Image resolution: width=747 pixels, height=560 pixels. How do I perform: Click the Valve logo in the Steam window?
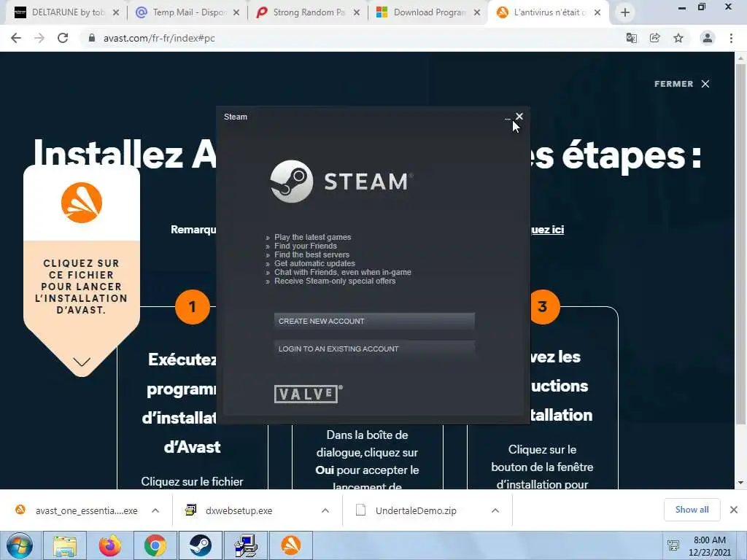(309, 394)
